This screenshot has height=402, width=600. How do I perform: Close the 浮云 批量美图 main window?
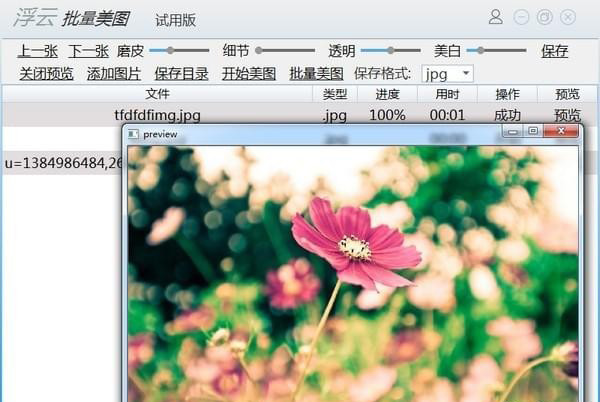(568, 17)
